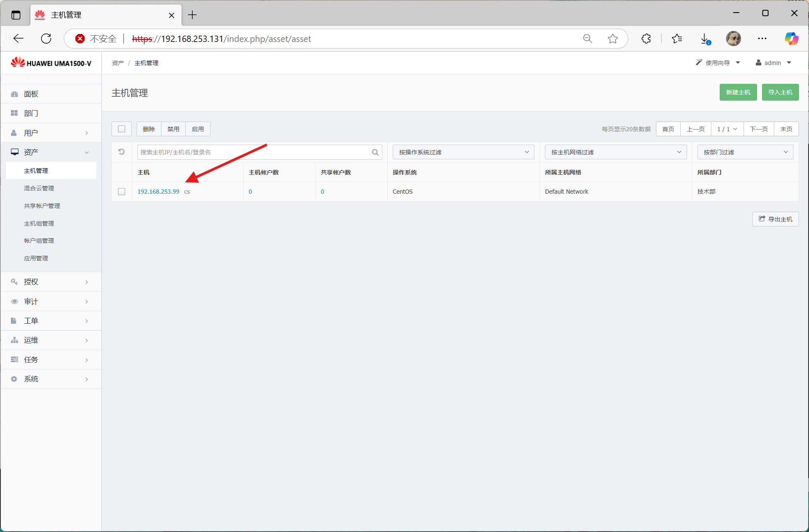Open the 按部门过滤 dropdown

pos(745,152)
